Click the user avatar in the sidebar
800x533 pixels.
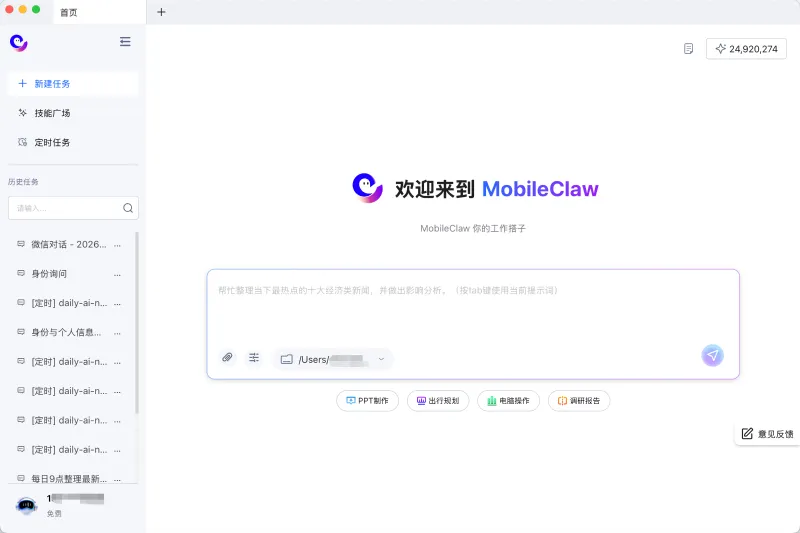[x=27, y=505]
